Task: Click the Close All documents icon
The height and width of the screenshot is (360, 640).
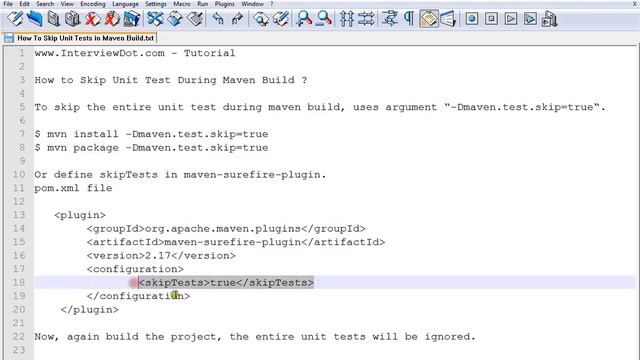Action: coord(112,19)
